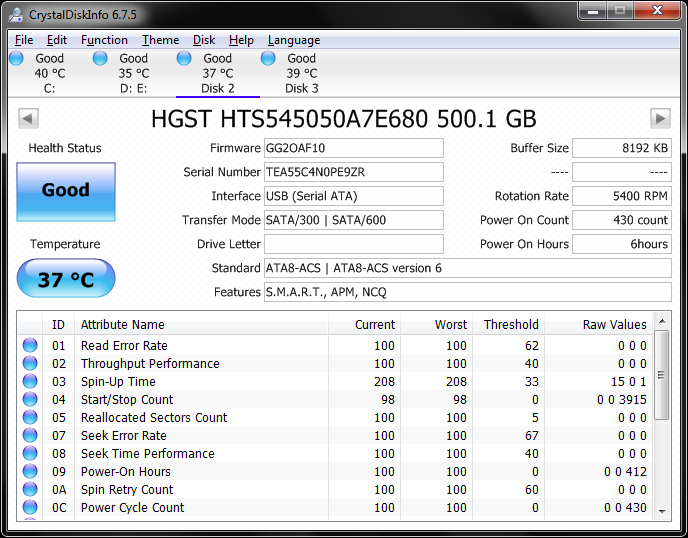The image size is (688, 538).
Task: Select the Power Cycle Count row name
Action: click(133, 507)
